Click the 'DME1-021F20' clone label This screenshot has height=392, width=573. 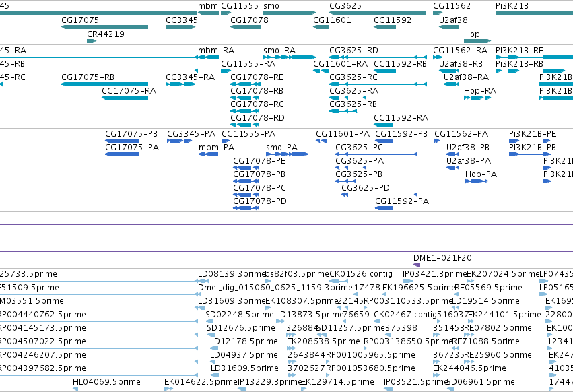[x=442, y=258]
